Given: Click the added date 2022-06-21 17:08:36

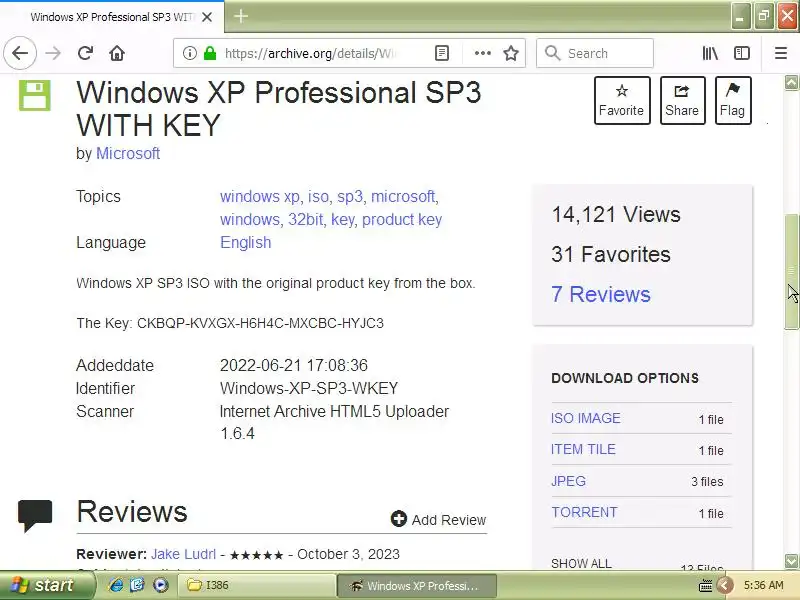Looking at the screenshot, I should coord(294,365).
